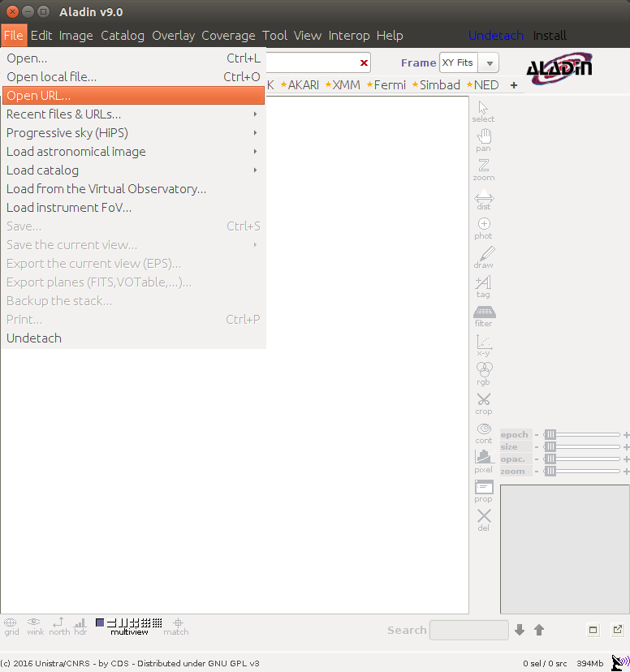Viewport: 630px width, 672px height.
Task: Open the AKARI bookmark
Action: point(300,85)
